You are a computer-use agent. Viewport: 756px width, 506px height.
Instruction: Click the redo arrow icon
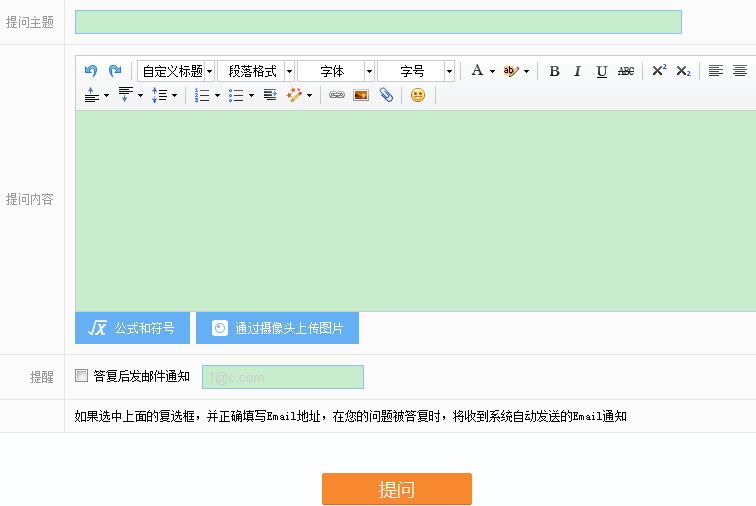point(115,71)
